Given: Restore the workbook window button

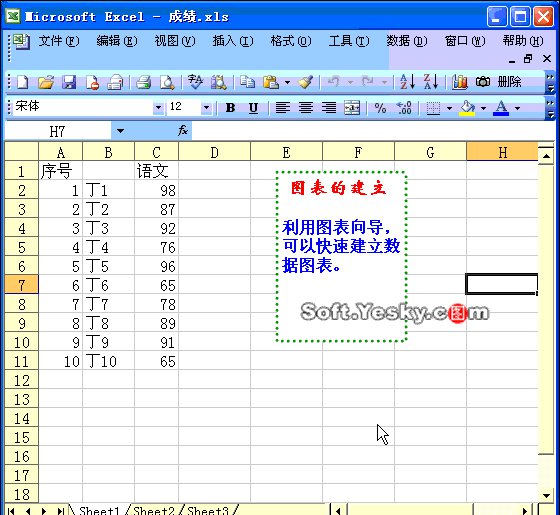Looking at the screenshot, I should click(x=528, y=59).
